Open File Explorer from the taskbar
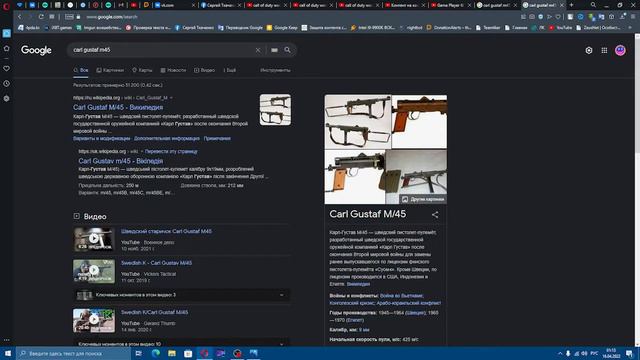This screenshot has height=360, width=640. 172,353
